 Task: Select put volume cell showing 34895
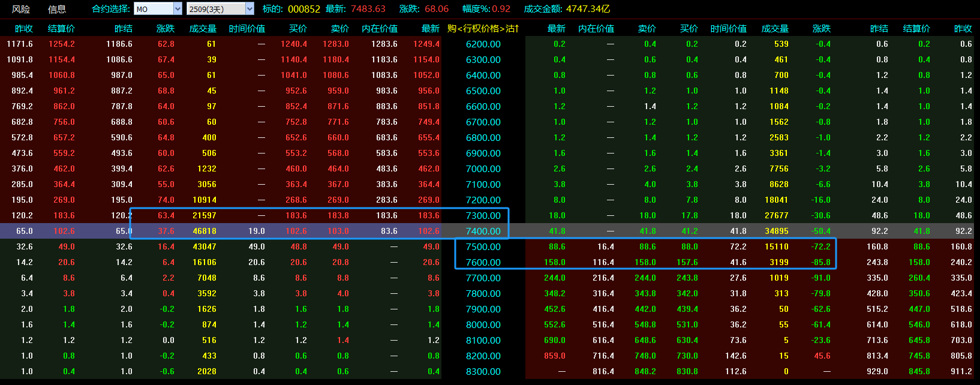coord(777,231)
